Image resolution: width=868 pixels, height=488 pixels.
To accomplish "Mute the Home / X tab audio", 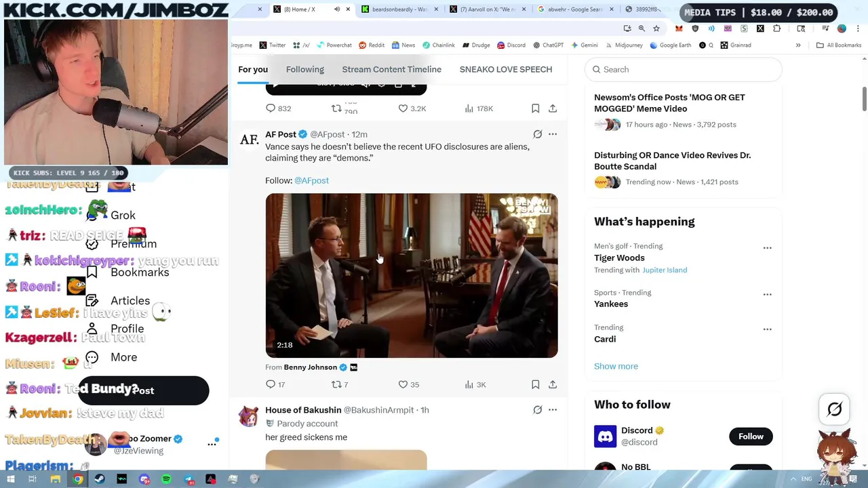I will pos(336,9).
